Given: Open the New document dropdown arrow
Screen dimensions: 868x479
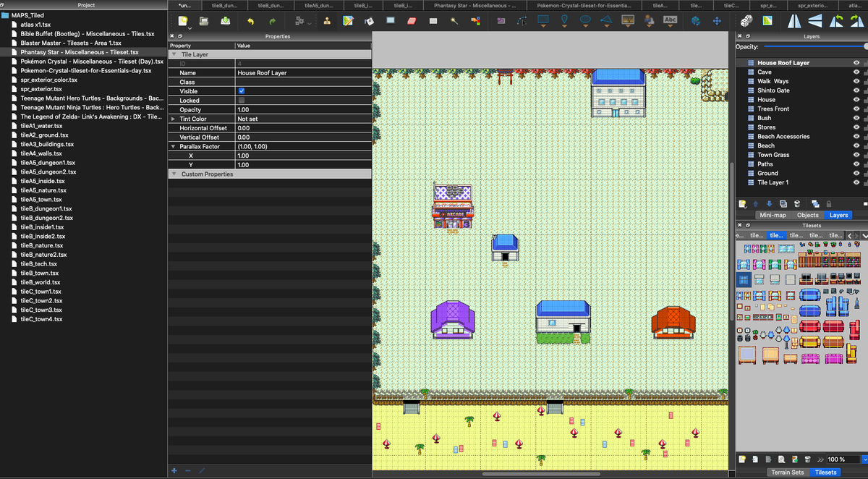Looking at the screenshot, I should click(x=190, y=29).
